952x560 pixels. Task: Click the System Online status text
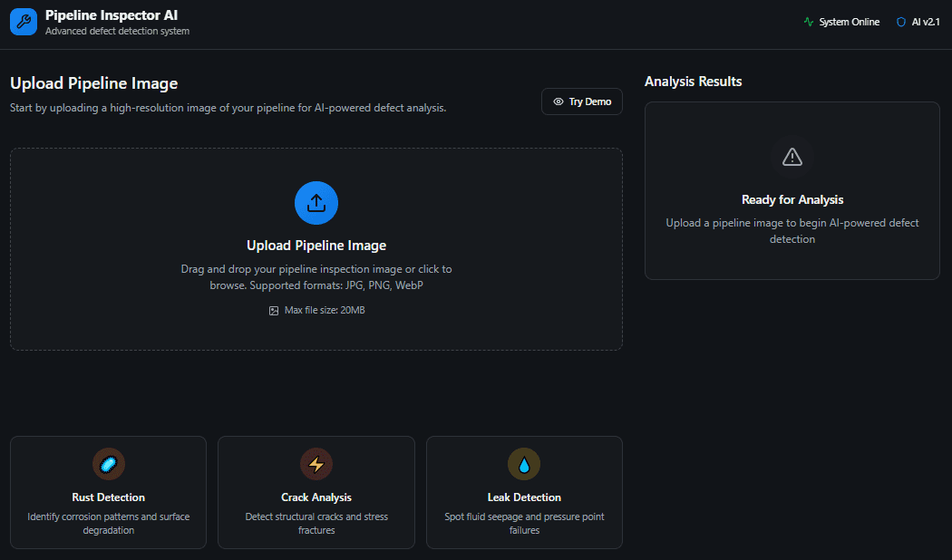(x=849, y=23)
